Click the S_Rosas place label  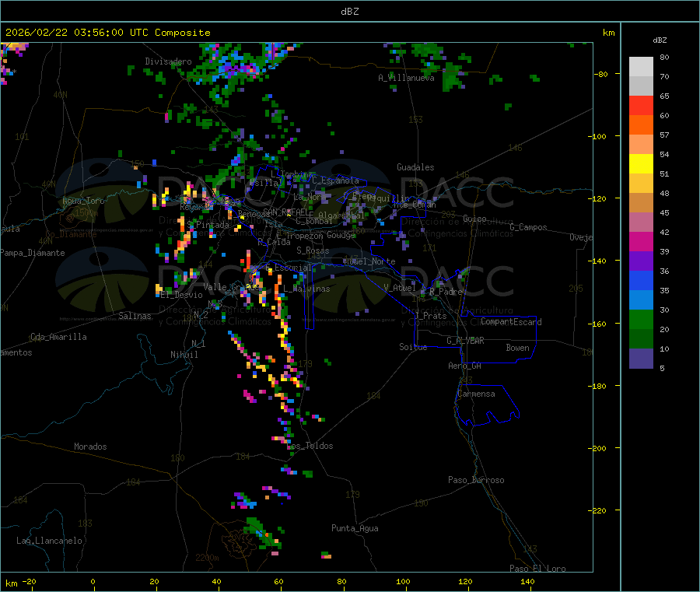(313, 250)
